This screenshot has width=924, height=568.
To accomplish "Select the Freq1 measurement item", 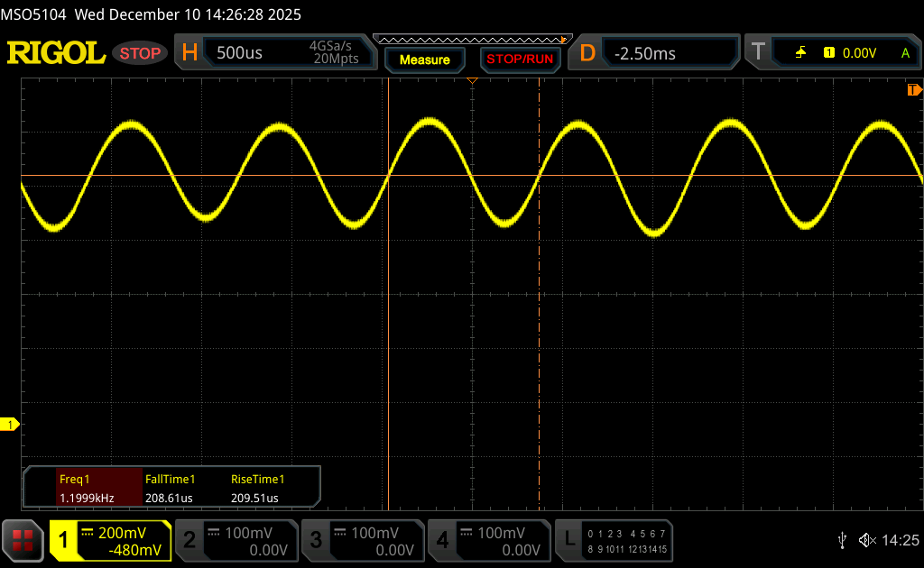I will click(87, 488).
